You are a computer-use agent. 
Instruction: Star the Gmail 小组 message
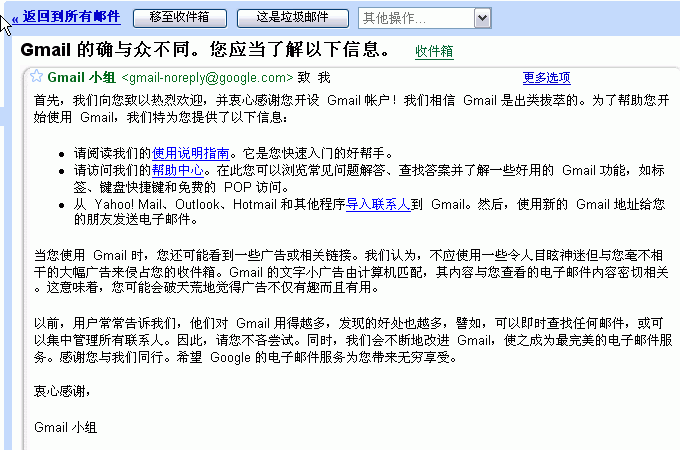coord(36,76)
